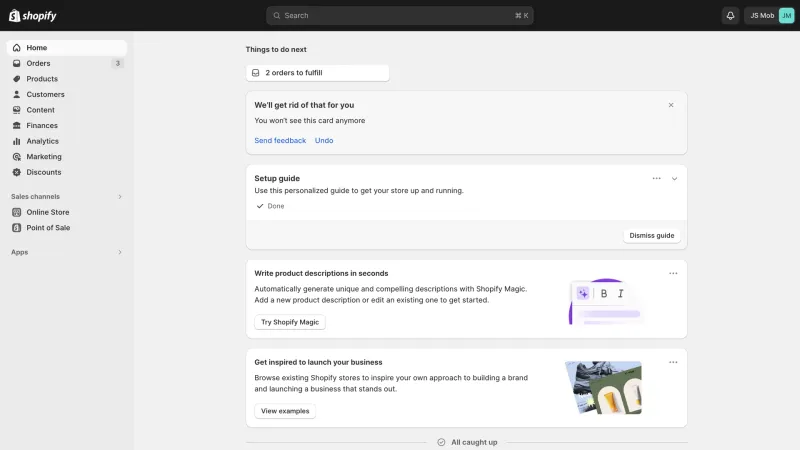Screen dimensions: 800x450
Task: Collapse the Setup guide chevron
Action: [674, 179]
